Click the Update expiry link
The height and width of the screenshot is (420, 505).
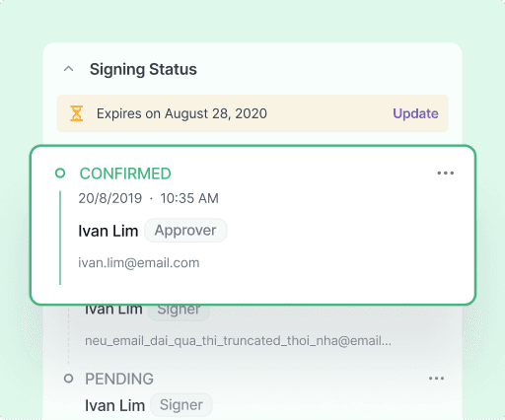(415, 113)
